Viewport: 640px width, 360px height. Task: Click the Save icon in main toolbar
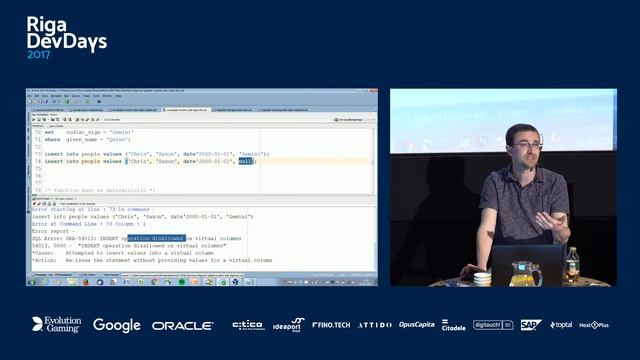[41, 102]
